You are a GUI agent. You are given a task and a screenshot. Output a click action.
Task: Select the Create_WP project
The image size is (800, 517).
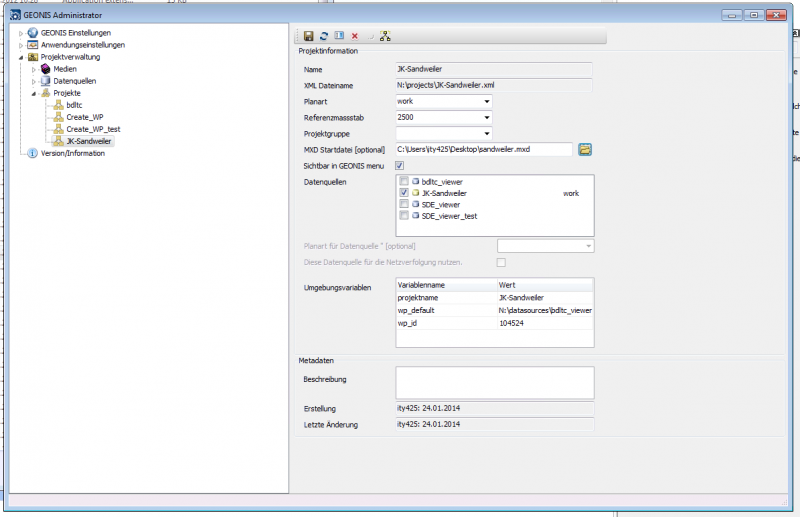click(x=85, y=117)
